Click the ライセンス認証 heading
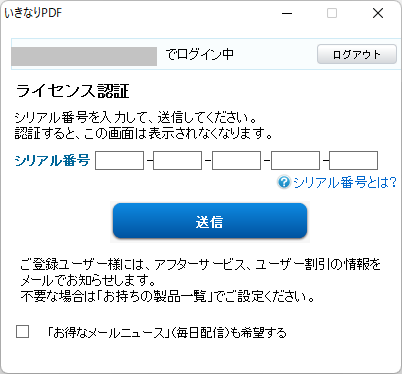 (x=72, y=91)
